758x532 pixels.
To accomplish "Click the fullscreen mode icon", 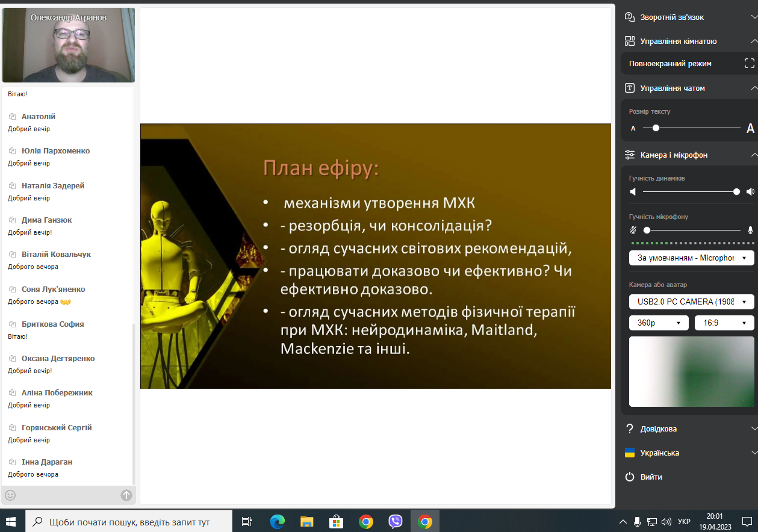I will tap(749, 63).
